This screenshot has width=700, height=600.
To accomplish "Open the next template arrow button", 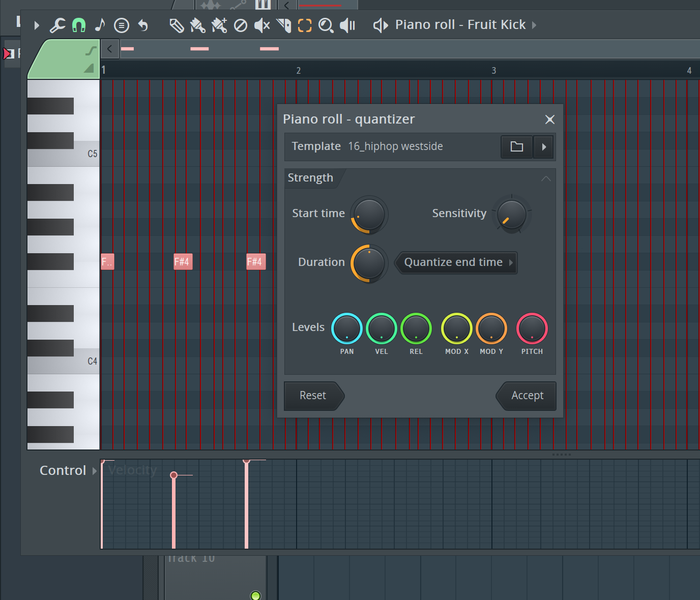I will 544,147.
